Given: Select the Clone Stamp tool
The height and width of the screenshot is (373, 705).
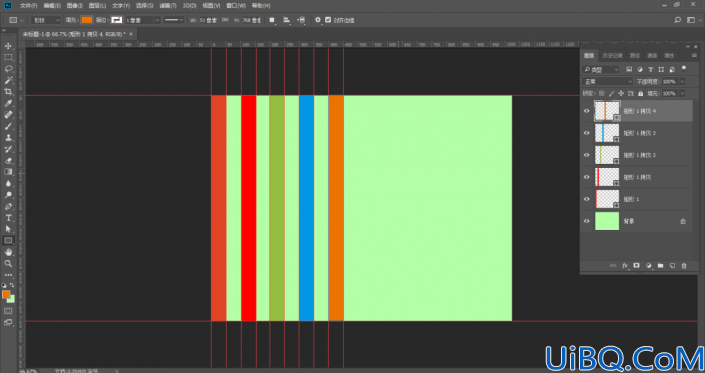Looking at the screenshot, I should (x=8, y=138).
